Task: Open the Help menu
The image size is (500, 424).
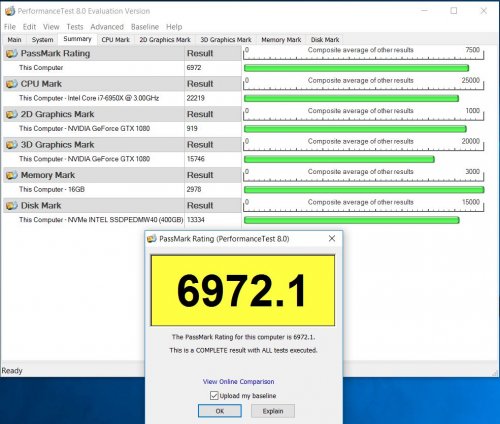Action: tap(174, 27)
